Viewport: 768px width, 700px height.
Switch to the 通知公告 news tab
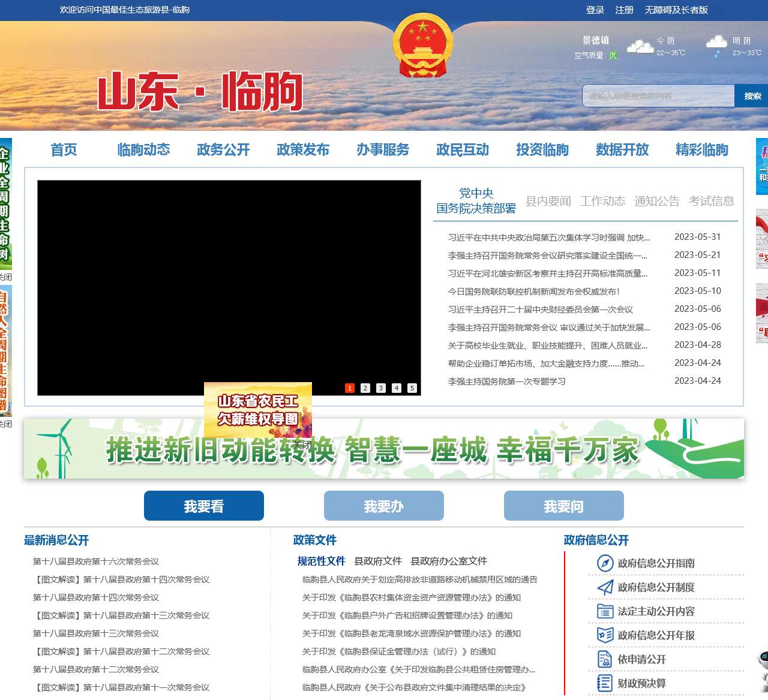657,201
